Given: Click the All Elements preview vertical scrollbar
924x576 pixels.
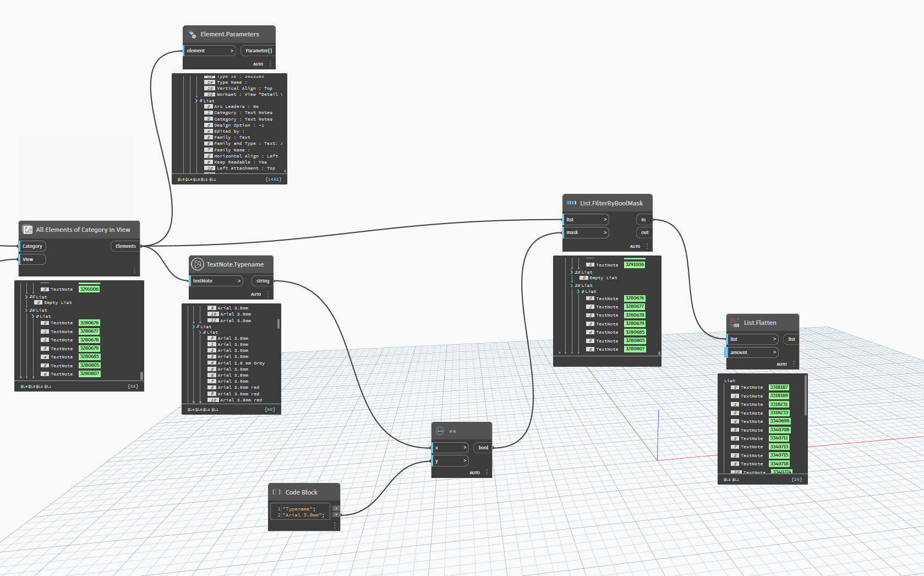Looking at the screenshot, I should [141, 376].
